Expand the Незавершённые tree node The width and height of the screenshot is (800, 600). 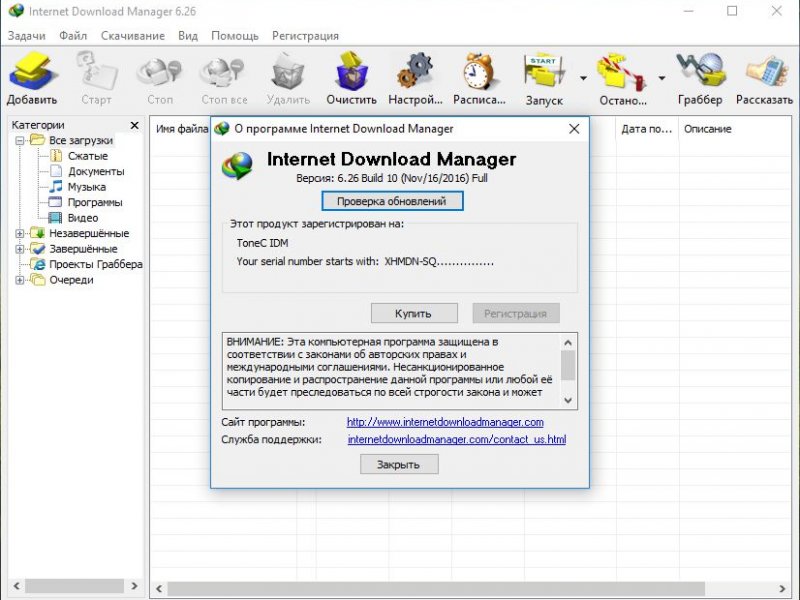(20, 234)
